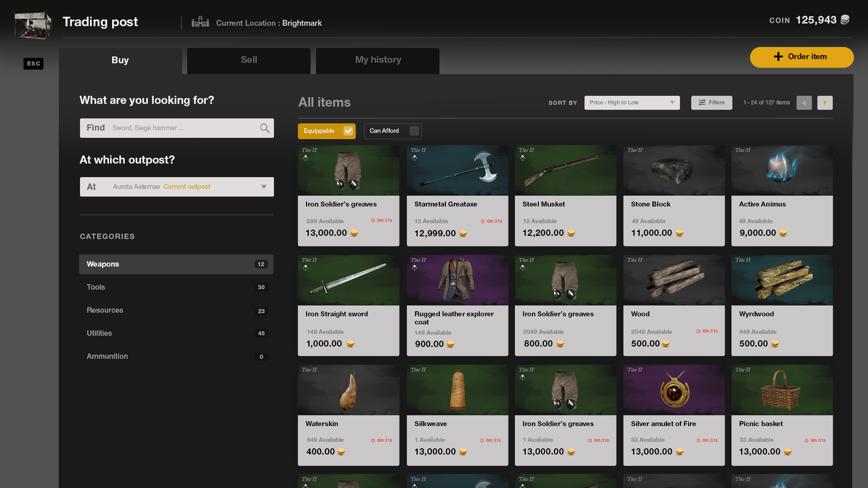Disable the Equippable filter checkbox
Viewport: 868px width, 488px height.
tap(348, 131)
